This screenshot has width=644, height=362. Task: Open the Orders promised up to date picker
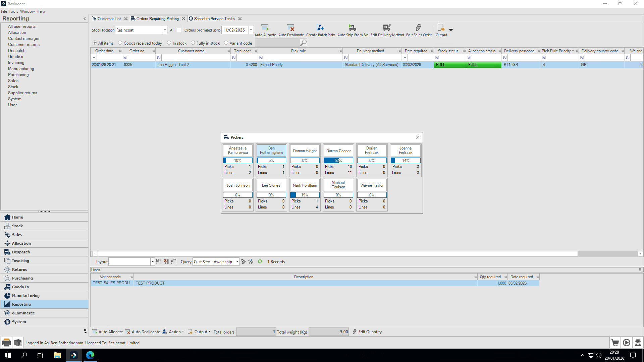click(251, 30)
